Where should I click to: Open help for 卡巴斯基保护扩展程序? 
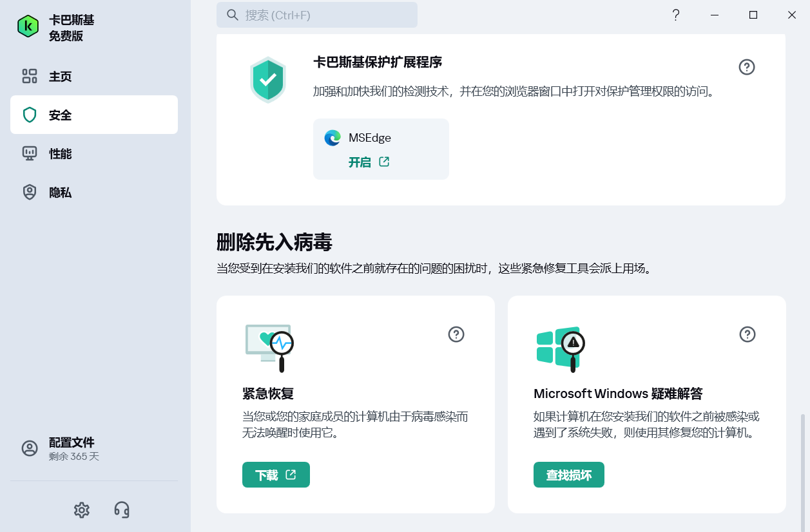click(x=747, y=67)
